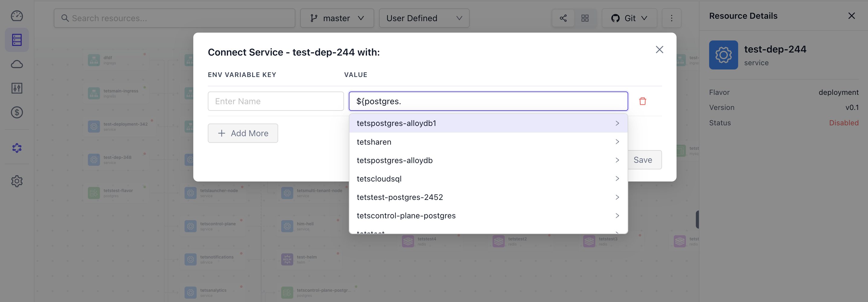Open the dollar cost icon in sidebar

[x=17, y=112]
